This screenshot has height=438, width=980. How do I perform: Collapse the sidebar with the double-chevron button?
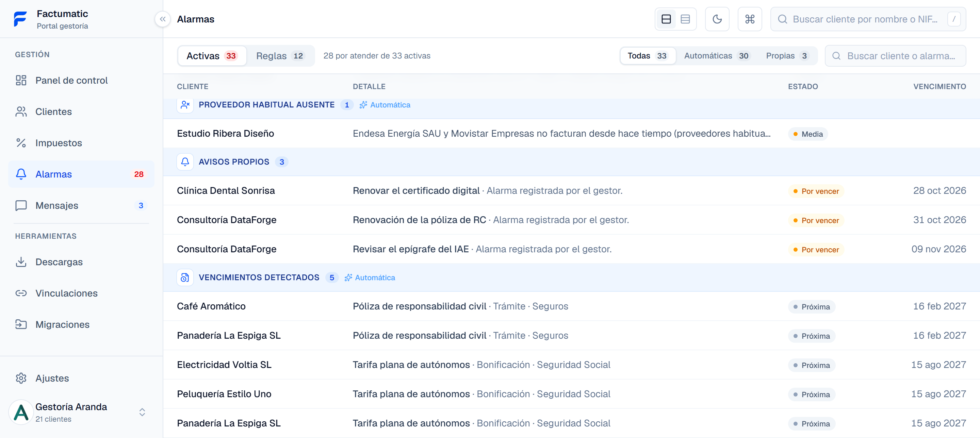click(163, 19)
